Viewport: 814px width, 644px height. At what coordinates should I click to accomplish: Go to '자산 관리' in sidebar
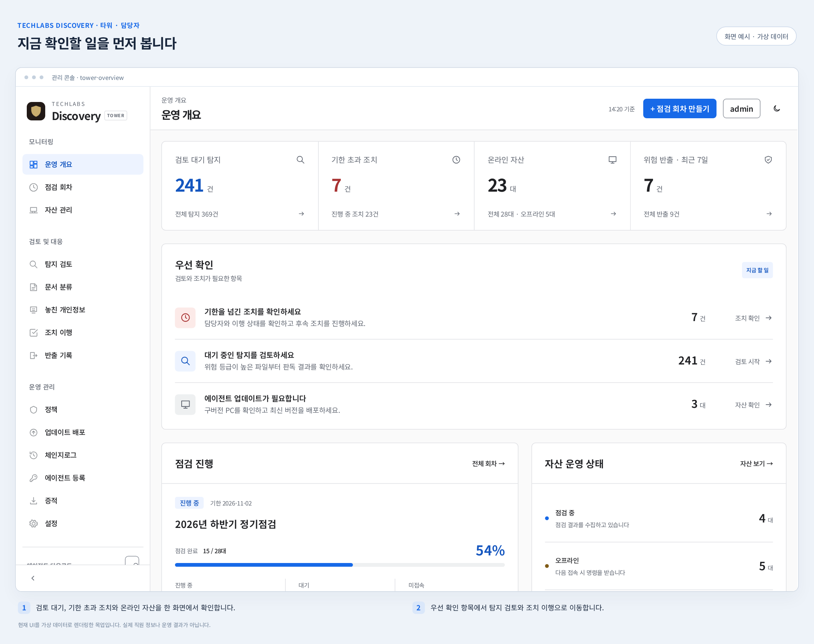tap(82, 210)
